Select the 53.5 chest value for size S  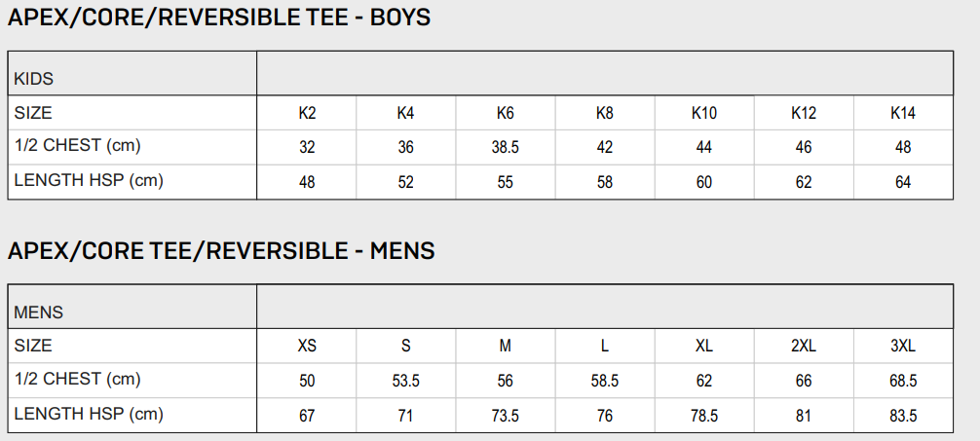405,382
